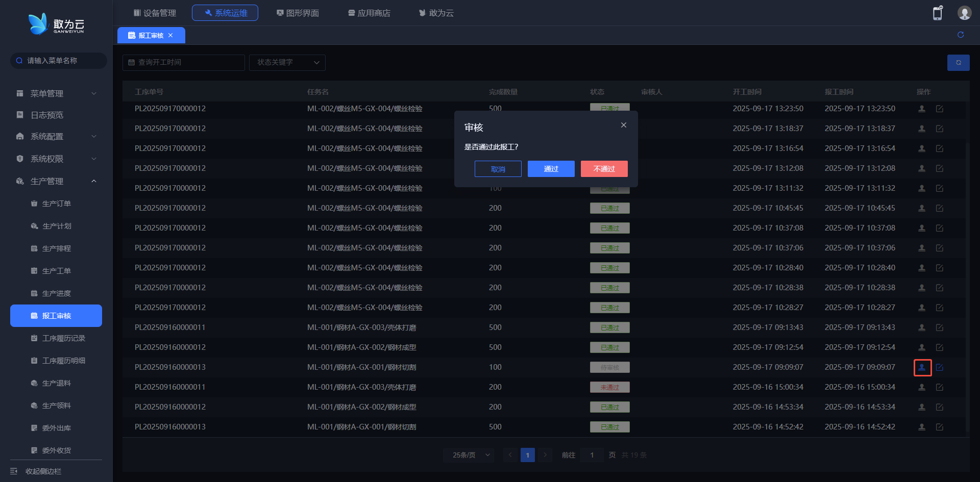Open 工序履历记录 in the sidebar
The width and height of the screenshot is (980, 482).
pyautogui.click(x=63, y=338)
